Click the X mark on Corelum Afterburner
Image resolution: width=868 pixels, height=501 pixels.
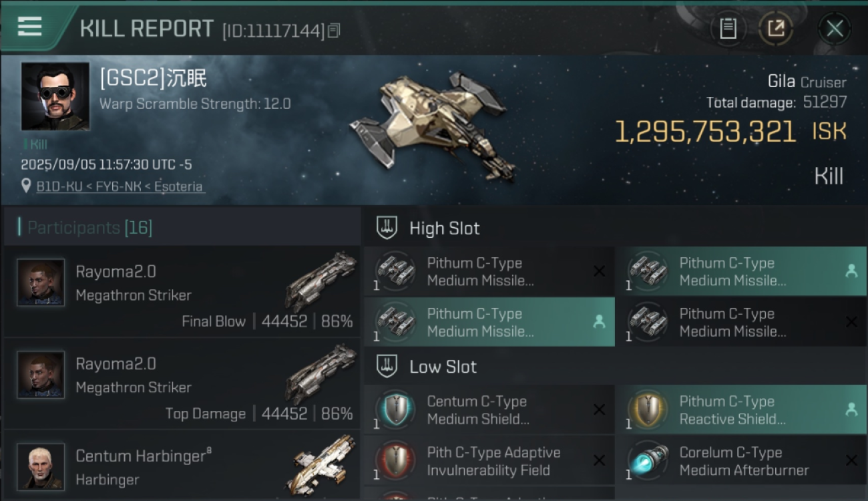click(x=851, y=460)
